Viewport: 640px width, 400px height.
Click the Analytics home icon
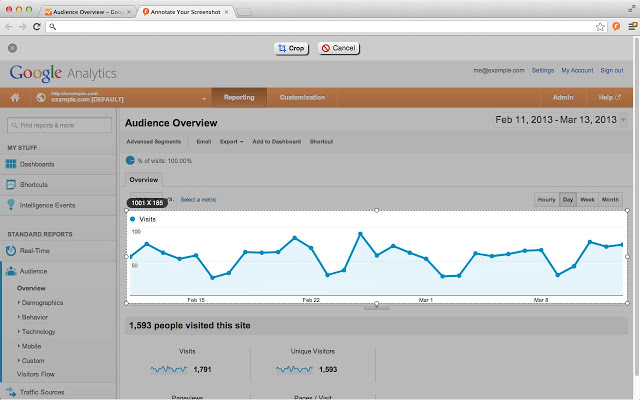[15, 98]
